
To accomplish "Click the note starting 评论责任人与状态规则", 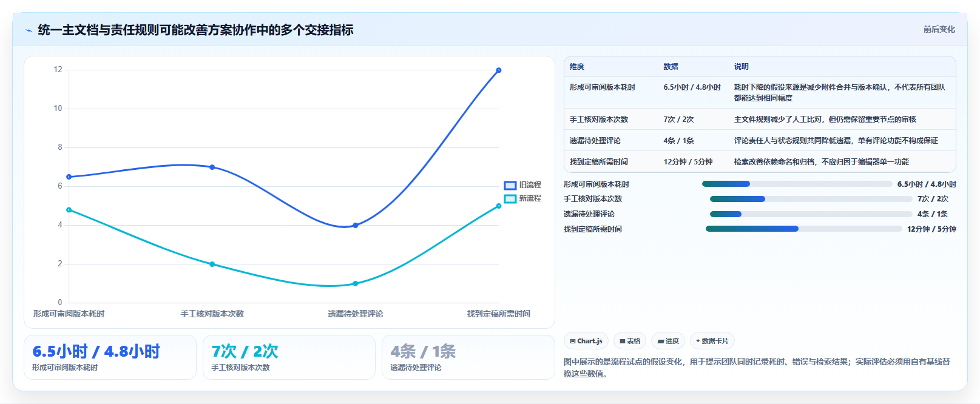I will (x=836, y=141).
